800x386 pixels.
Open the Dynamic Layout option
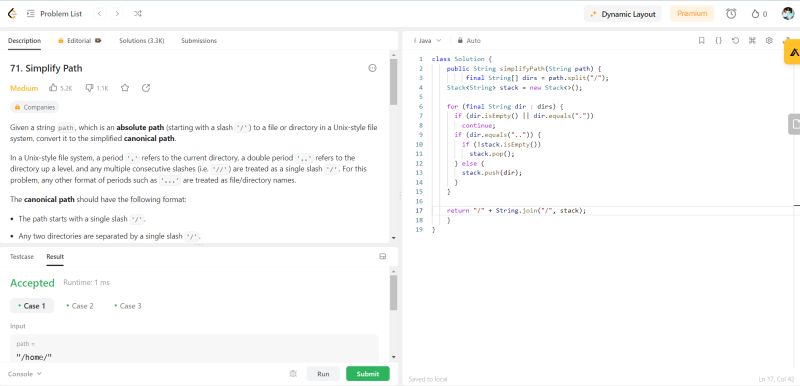point(622,14)
